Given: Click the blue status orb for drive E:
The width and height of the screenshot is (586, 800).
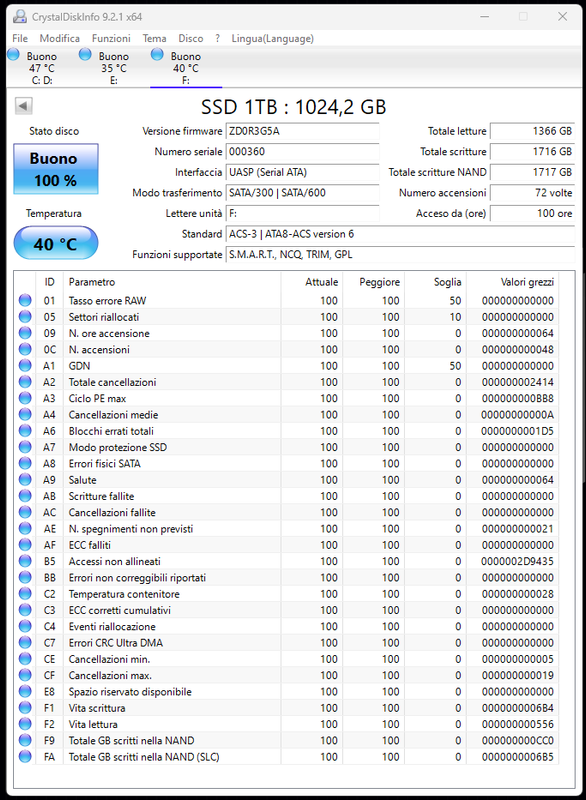Looking at the screenshot, I should 85,54.
